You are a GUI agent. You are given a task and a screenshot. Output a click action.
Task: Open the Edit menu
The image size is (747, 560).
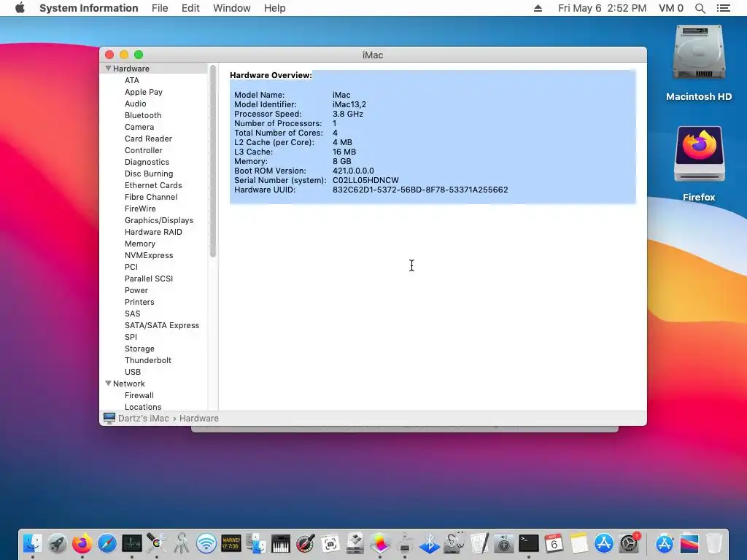click(190, 8)
